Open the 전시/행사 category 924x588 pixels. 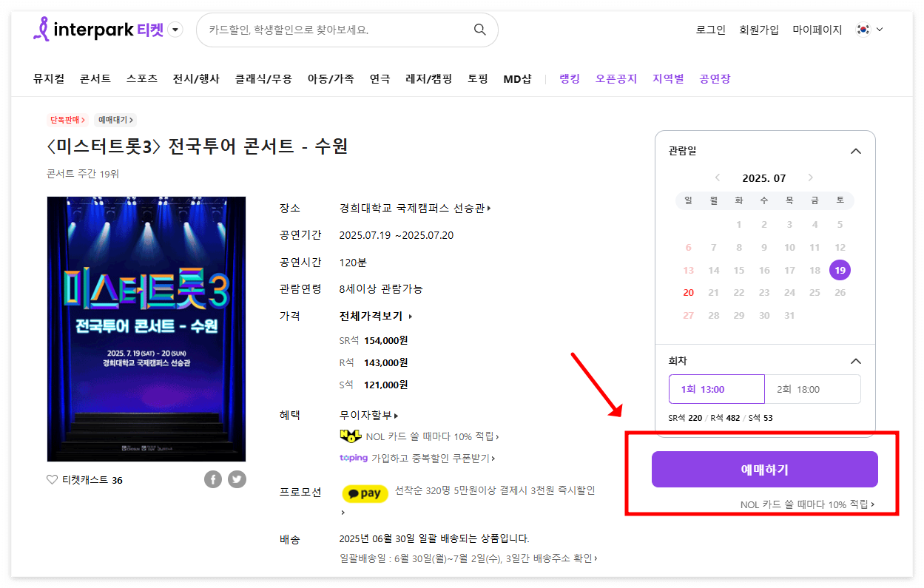(x=196, y=78)
